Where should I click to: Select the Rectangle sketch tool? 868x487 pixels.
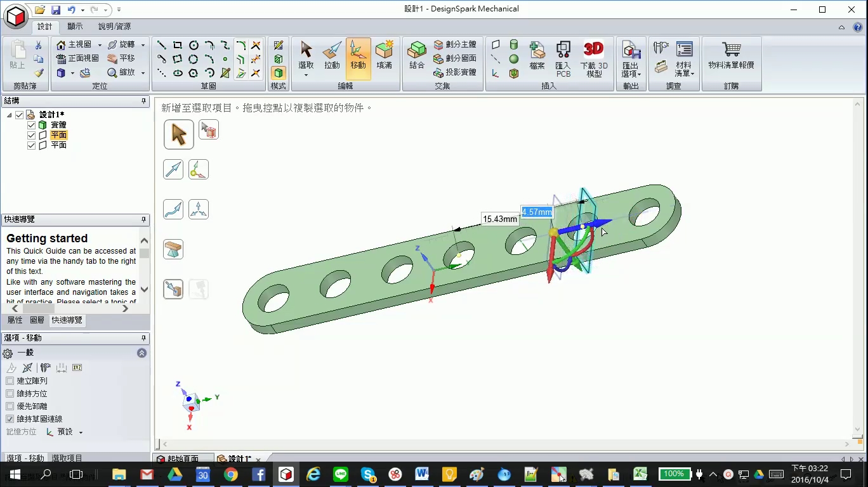(178, 45)
